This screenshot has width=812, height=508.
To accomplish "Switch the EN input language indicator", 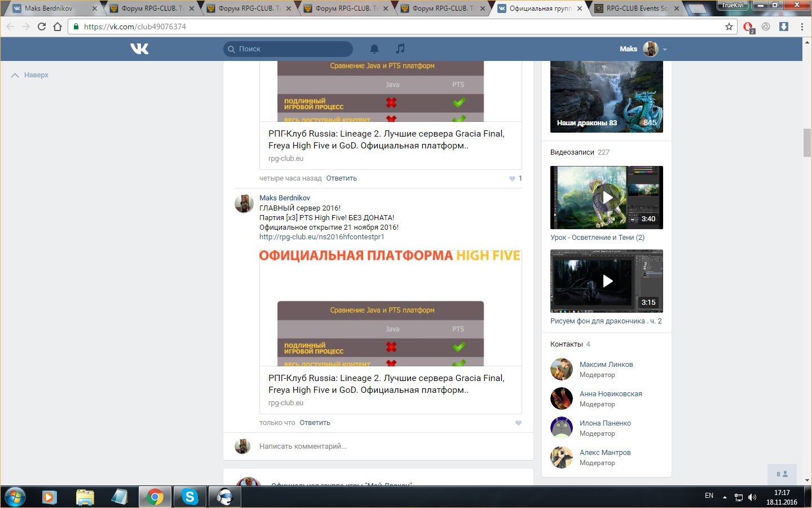I will (709, 496).
